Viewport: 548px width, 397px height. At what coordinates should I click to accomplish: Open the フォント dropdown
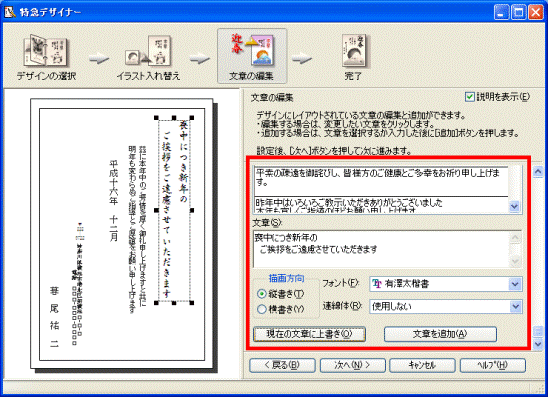click(x=515, y=284)
